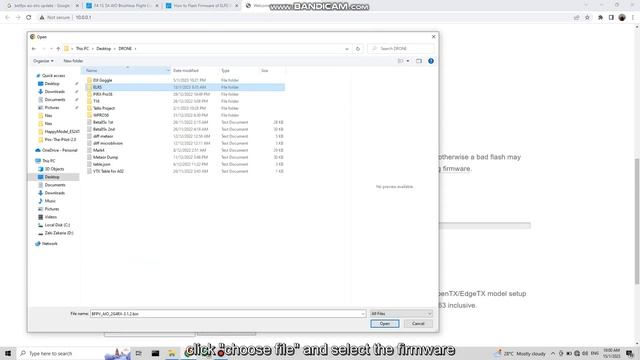Open Videos under This PC
The height and width of the screenshot is (360, 640).
(51, 217)
